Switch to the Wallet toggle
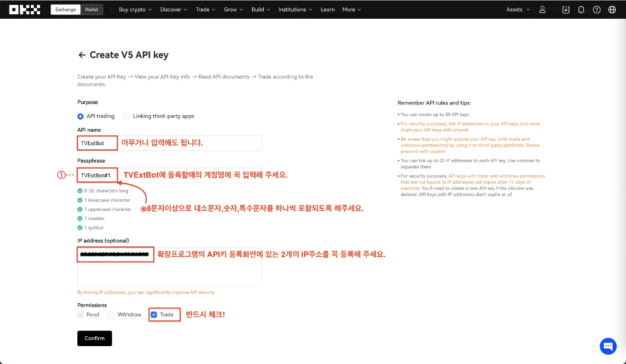Image resolution: width=626 pixels, height=364 pixels. (x=92, y=9)
